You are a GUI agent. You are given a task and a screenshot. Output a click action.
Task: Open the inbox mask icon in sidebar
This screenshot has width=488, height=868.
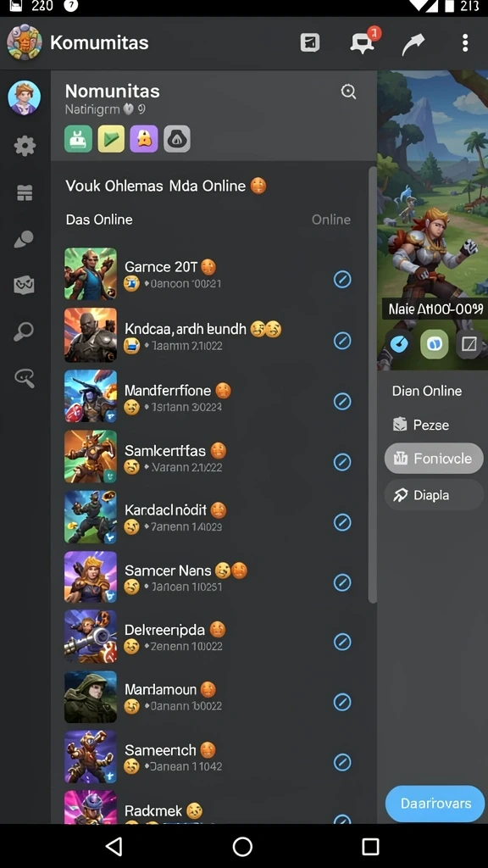(x=24, y=285)
